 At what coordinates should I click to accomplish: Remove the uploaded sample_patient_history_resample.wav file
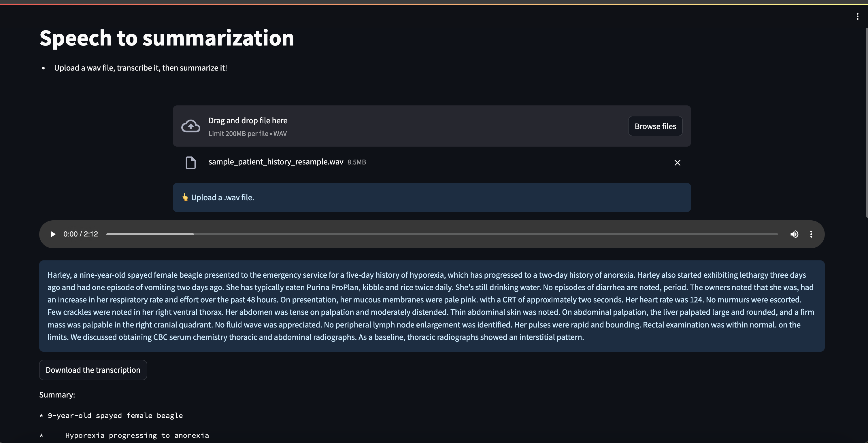click(x=677, y=163)
